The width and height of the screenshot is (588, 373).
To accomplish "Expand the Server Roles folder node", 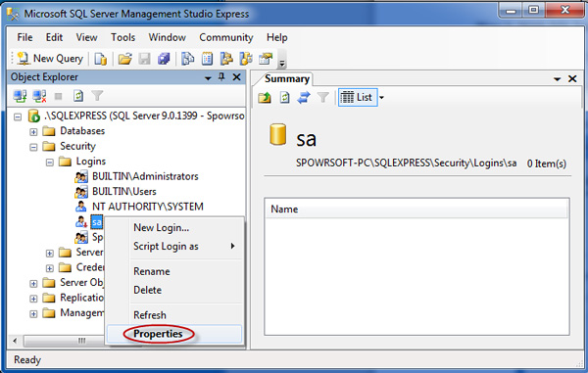I will pos(50,254).
